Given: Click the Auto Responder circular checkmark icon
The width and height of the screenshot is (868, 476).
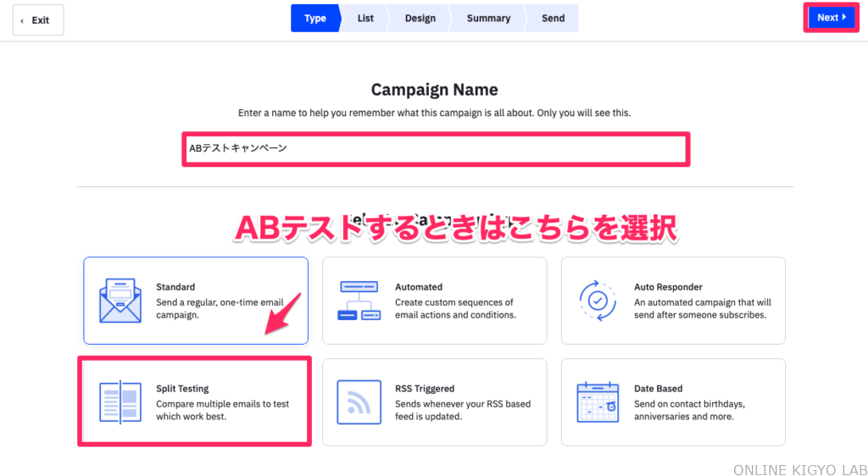Looking at the screenshot, I should 598,301.
